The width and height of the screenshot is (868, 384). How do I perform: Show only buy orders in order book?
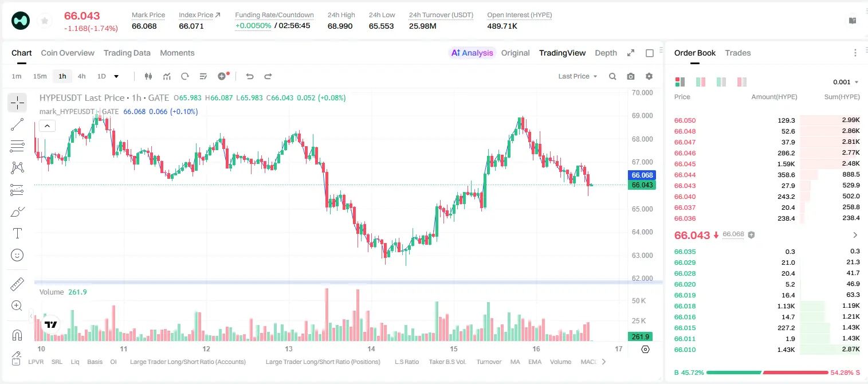(721, 82)
